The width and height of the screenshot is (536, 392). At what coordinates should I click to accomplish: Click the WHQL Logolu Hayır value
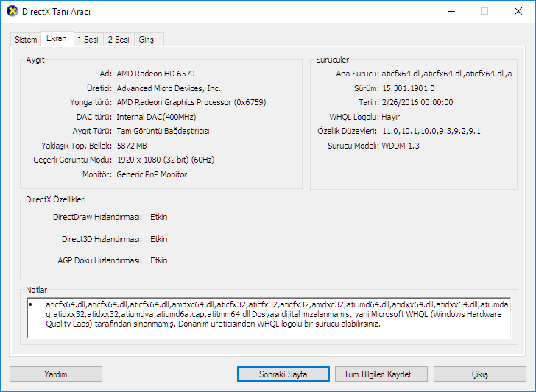tap(390, 117)
